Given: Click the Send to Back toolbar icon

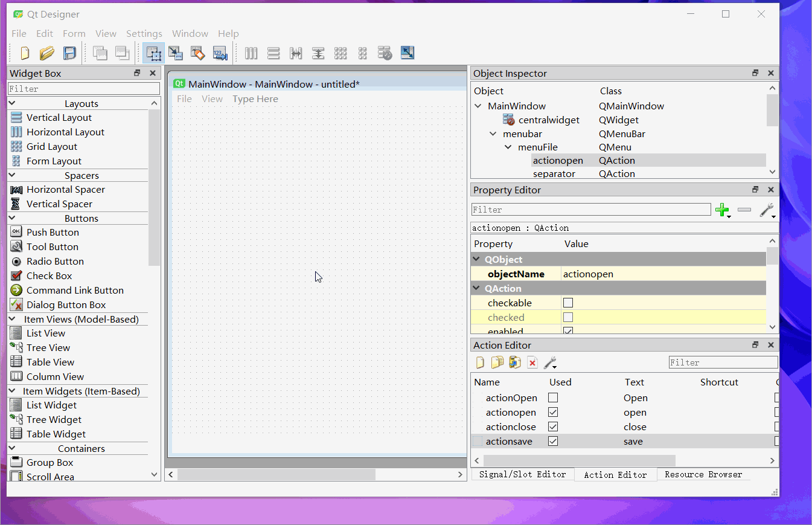Looking at the screenshot, I should pos(100,53).
